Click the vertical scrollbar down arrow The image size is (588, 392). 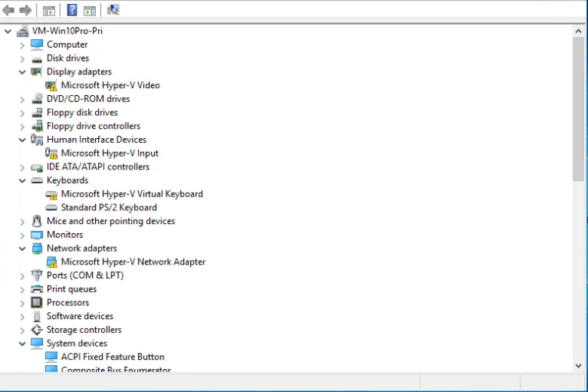point(578,366)
